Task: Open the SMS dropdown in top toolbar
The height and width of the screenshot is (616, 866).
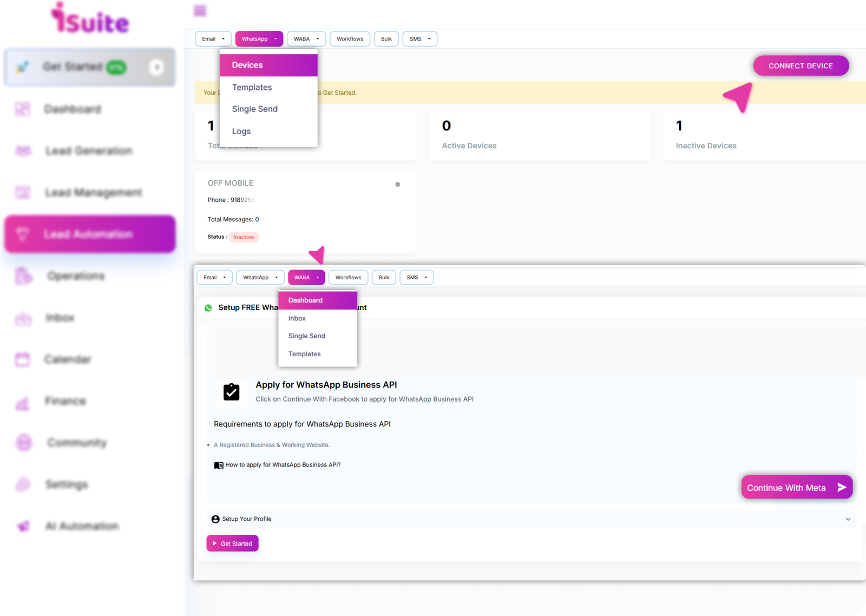Action: click(419, 39)
